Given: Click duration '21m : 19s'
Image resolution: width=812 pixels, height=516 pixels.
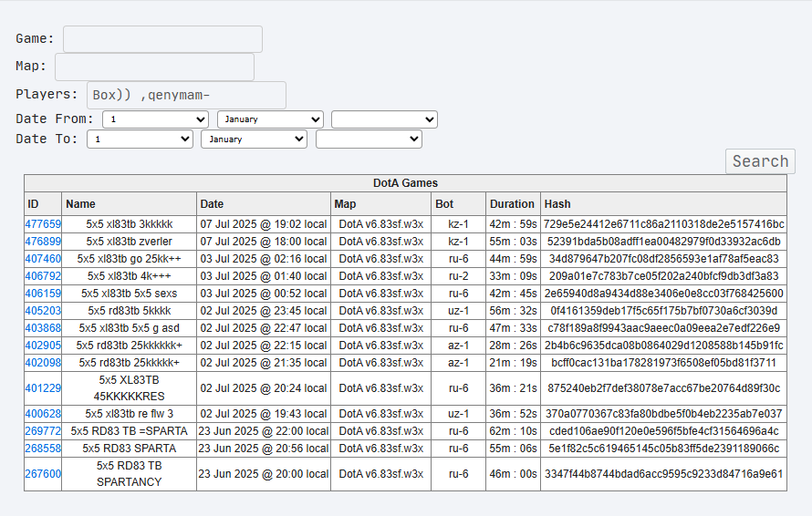Looking at the screenshot, I should (513, 363).
